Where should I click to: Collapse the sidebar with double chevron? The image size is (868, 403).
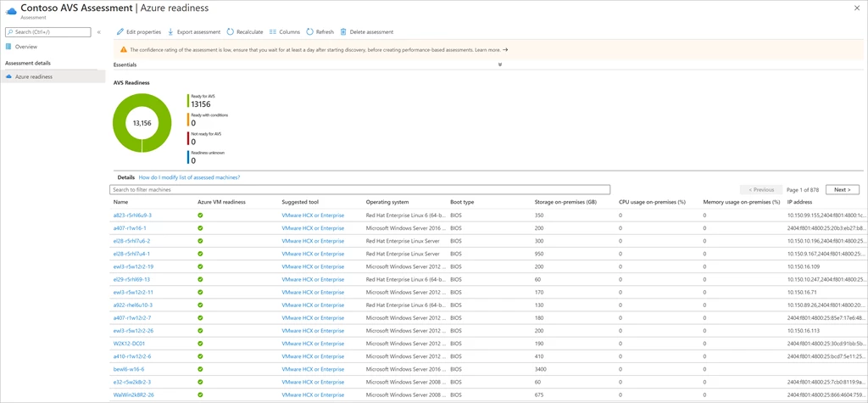click(x=99, y=32)
